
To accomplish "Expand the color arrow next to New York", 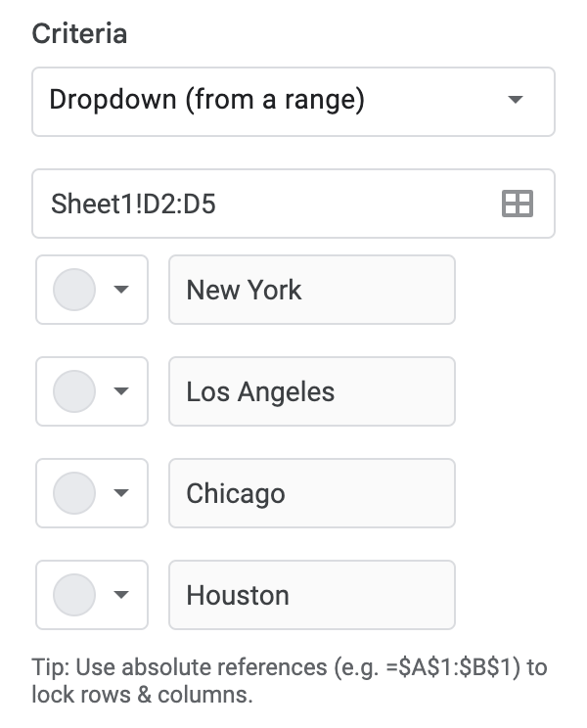I will [121, 290].
